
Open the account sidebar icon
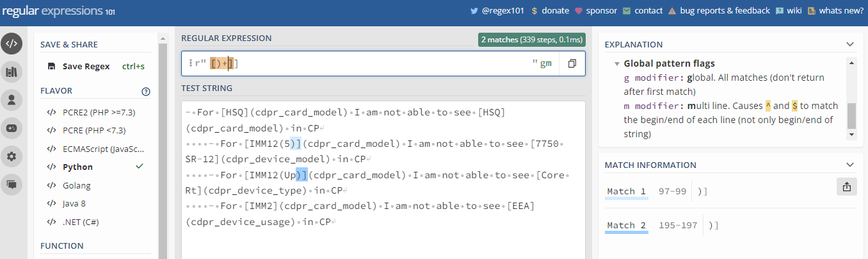tap(12, 100)
